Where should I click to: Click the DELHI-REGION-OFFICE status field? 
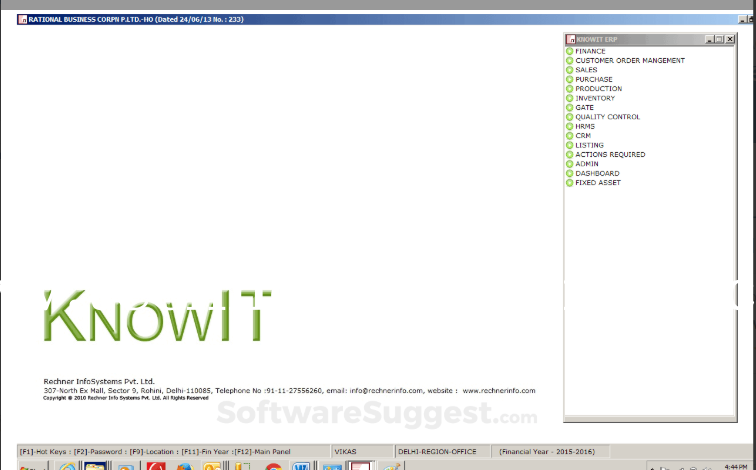pyautogui.click(x=442, y=452)
